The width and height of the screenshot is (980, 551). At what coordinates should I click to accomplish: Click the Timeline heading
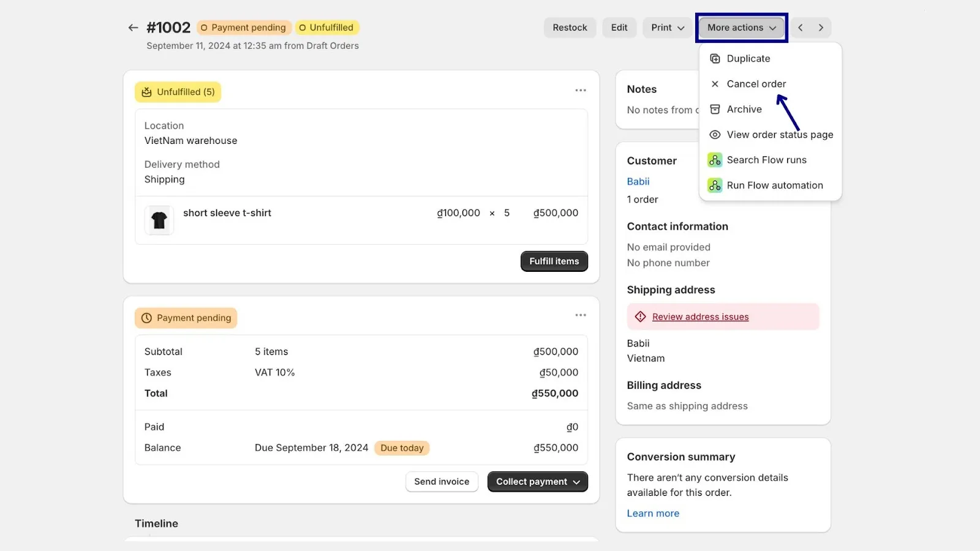tap(156, 523)
